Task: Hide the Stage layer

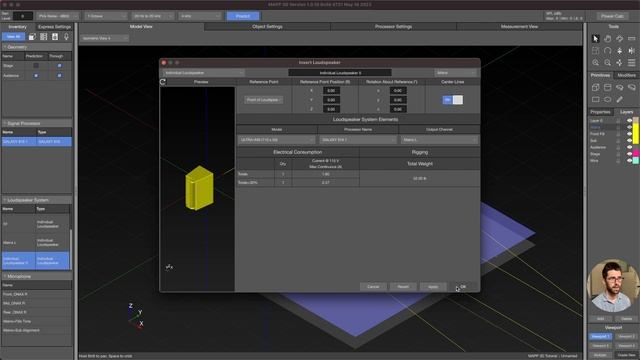Action: [629, 154]
